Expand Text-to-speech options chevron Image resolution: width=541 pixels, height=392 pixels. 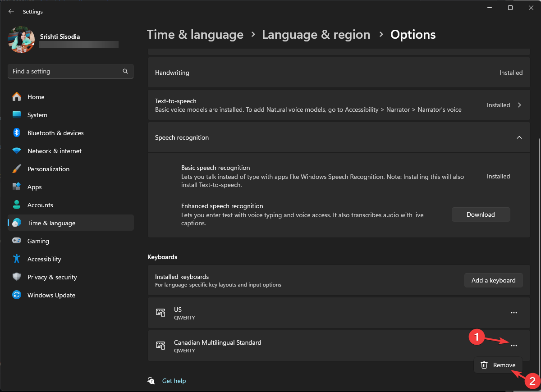pos(519,105)
